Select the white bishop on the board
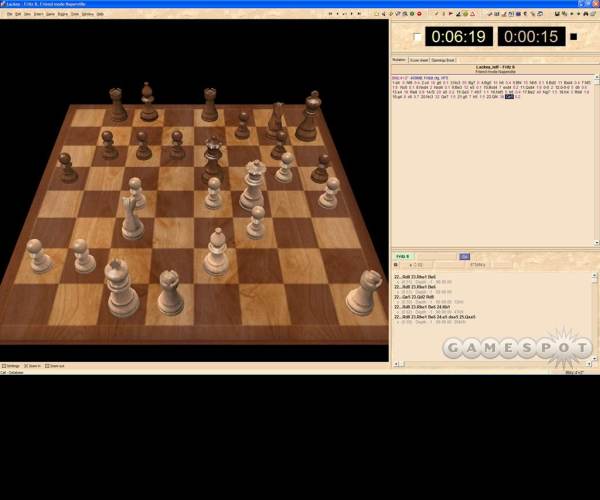This screenshot has height=500, width=600. 216,252
